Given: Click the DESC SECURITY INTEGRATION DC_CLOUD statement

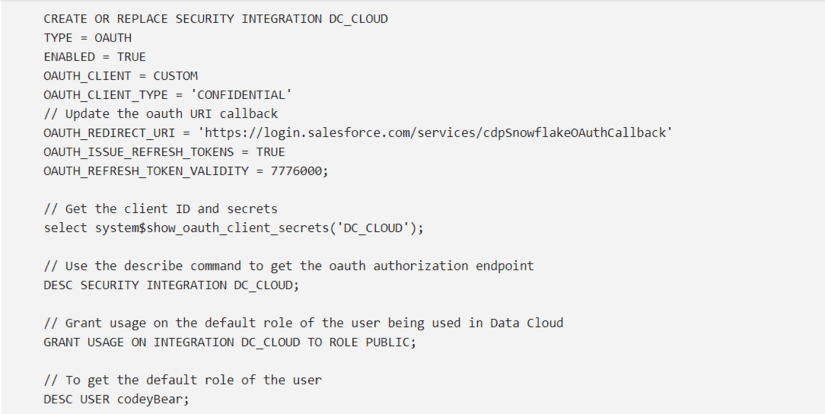Looking at the screenshot, I should 171,285.
